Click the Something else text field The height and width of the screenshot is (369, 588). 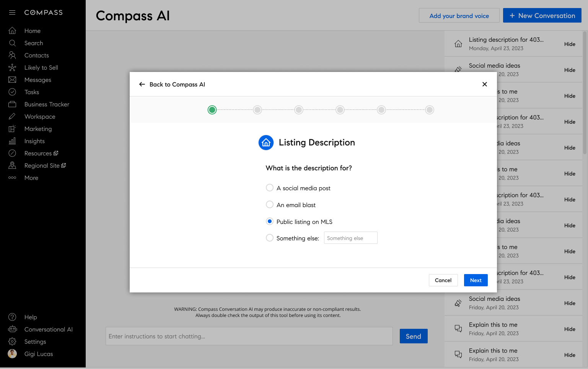point(351,238)
